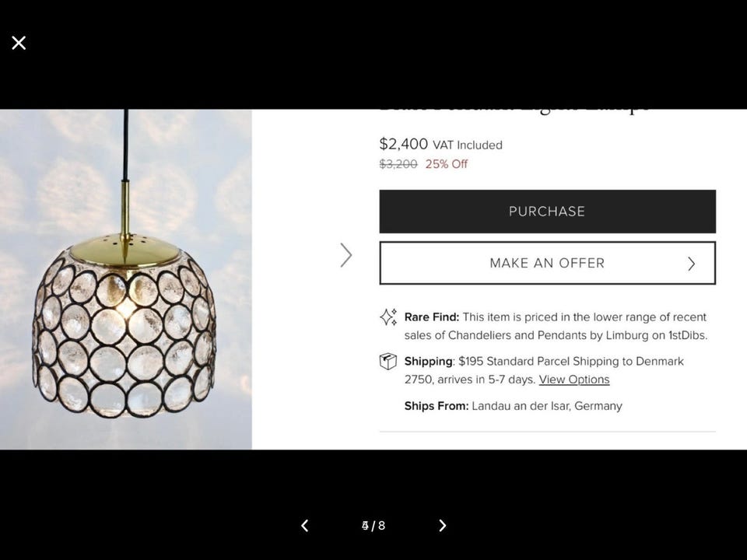This screenshot has width=747, height=560.
Task: Click the VAT Included label
Action: coord(468,145)
